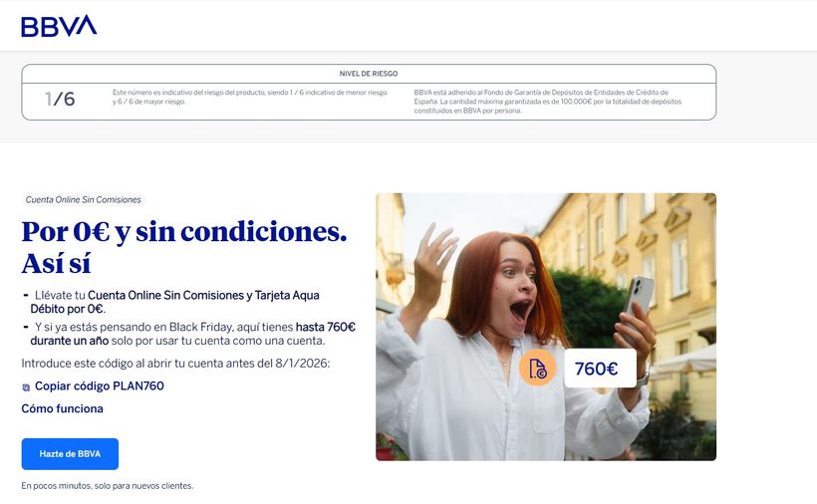Screen dimensions: 817x504
Task: Click the Cuenta Online Sin Comisiones label
Action: [84, 199]
